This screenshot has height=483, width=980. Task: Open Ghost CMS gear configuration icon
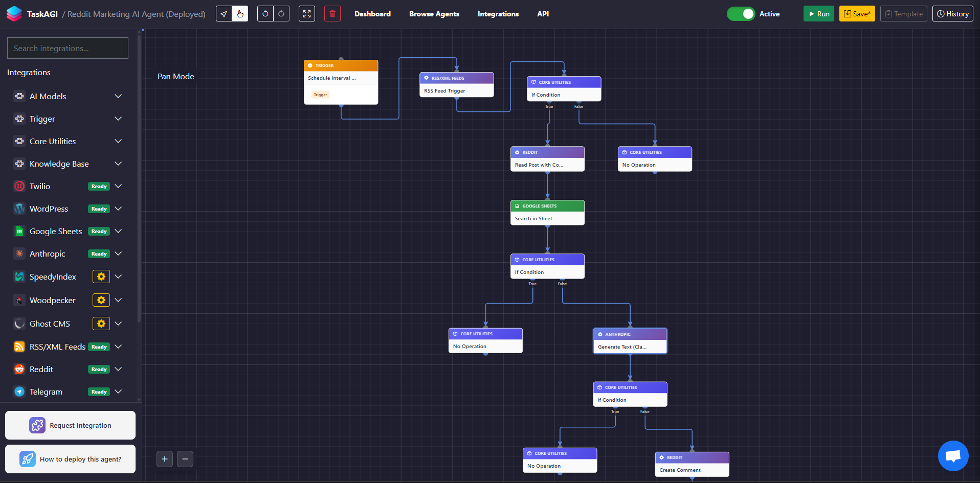[x=101, y=324]
